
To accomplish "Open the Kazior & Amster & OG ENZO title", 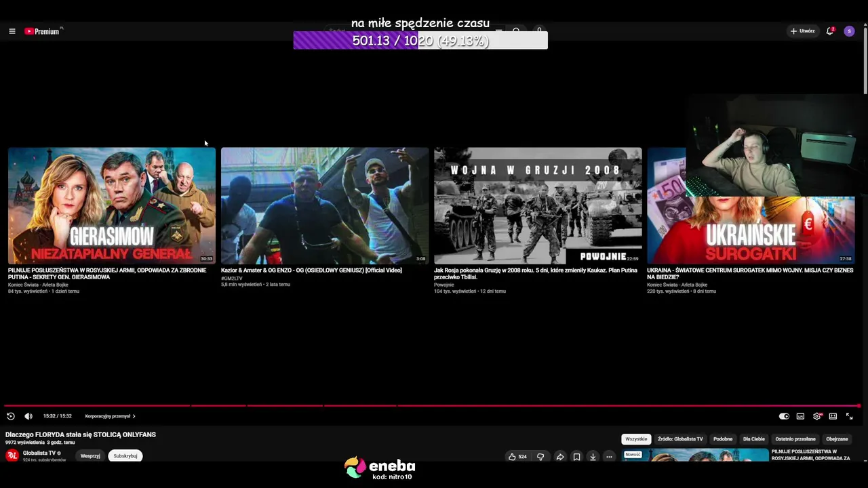I will [x=311, y=270].
